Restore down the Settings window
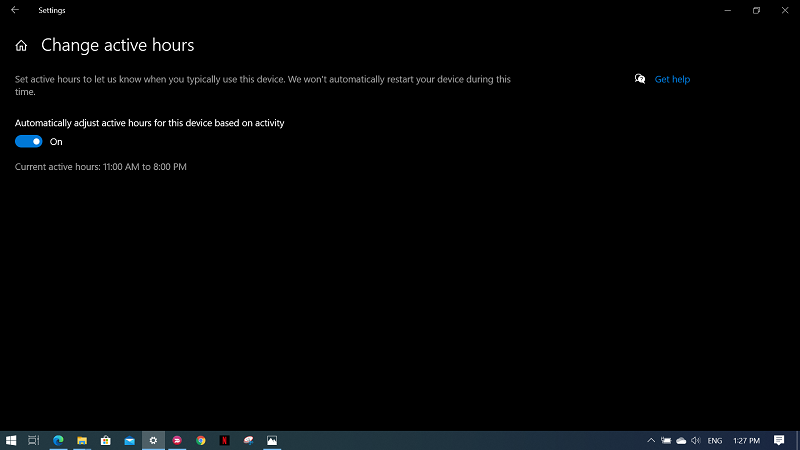 757,10
